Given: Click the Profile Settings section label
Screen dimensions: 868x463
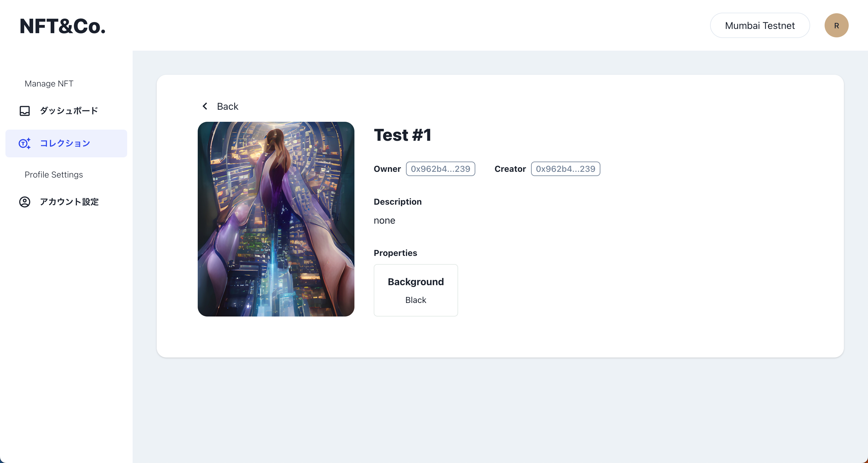Looking at the screenshot, I should click(54, 175).
